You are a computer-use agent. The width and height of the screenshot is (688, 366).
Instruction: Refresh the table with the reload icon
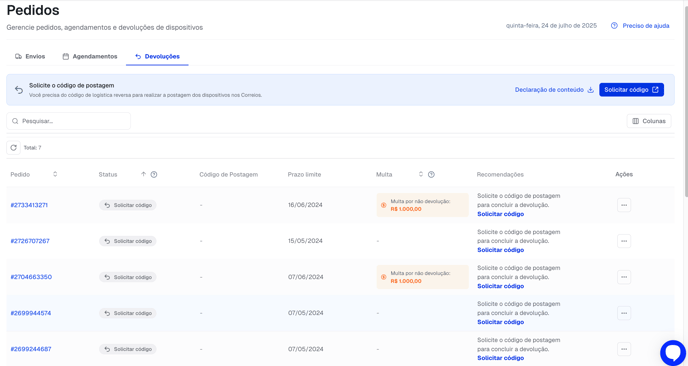(14, 147)
